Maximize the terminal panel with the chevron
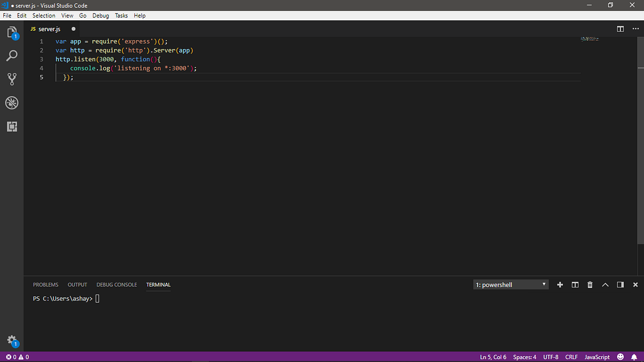The image size is (644, 362). click(605, 284)
